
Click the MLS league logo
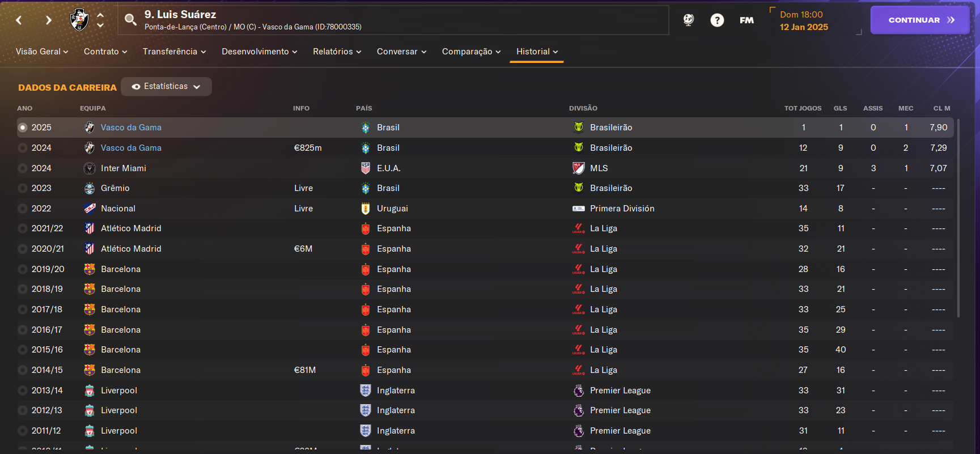[x=578, y=168]
